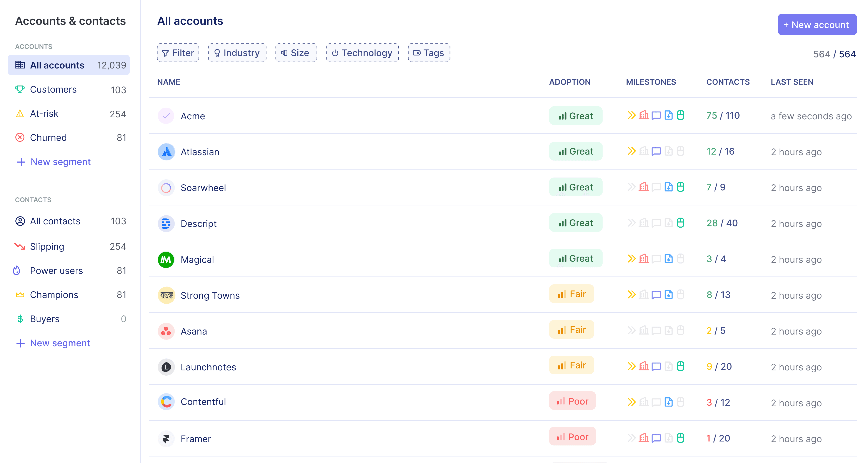Click the document icon for Contentful
Viewport: 868px width, 463px height.
pyautogui.click(x=668, y=402)
